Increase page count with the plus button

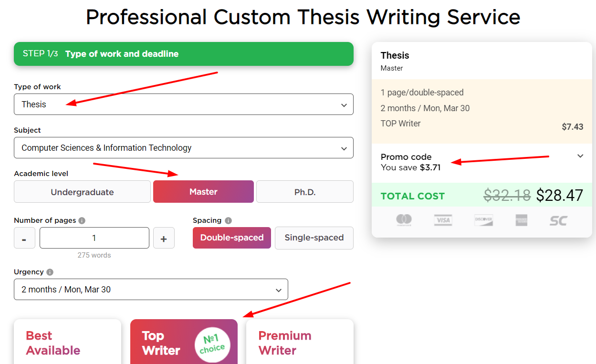coord(164,238)
